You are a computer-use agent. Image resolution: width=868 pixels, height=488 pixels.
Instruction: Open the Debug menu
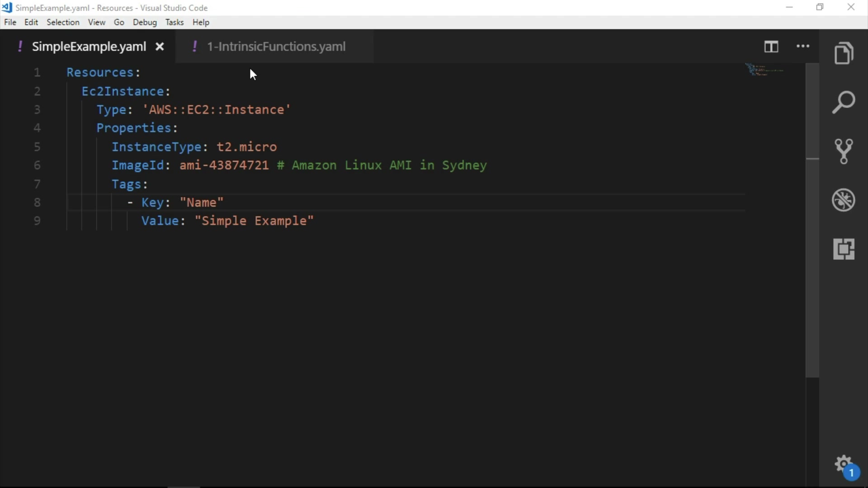[x=145, y=22]
